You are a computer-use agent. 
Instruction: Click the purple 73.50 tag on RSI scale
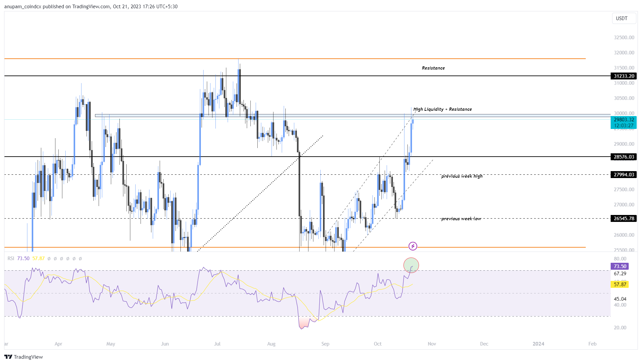click(620, 266)
